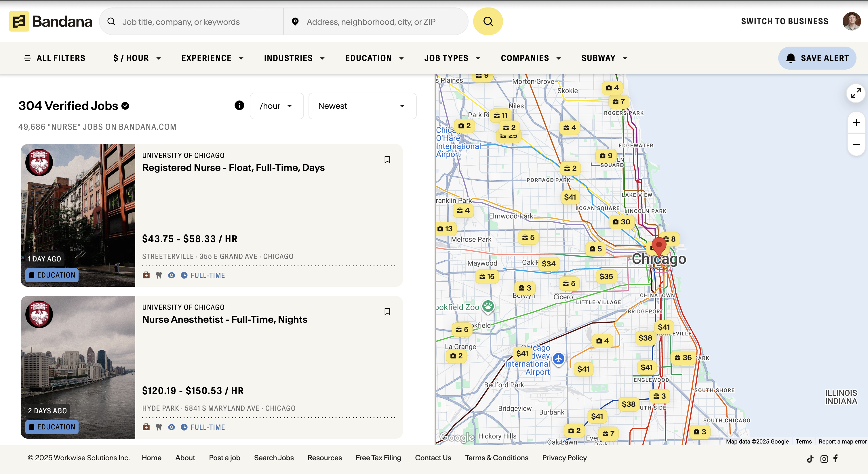Save the Nurse Anesthetist job bookmark
Viewport: 868px width, 474px height.
point(387,311)
